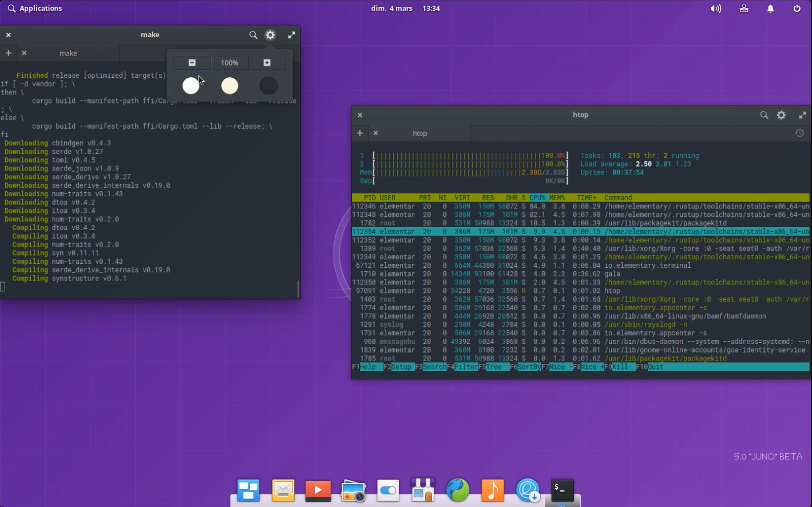Screen dimensions: 812x507
Task: Switch to the htop tab
Action: [419, 133]
